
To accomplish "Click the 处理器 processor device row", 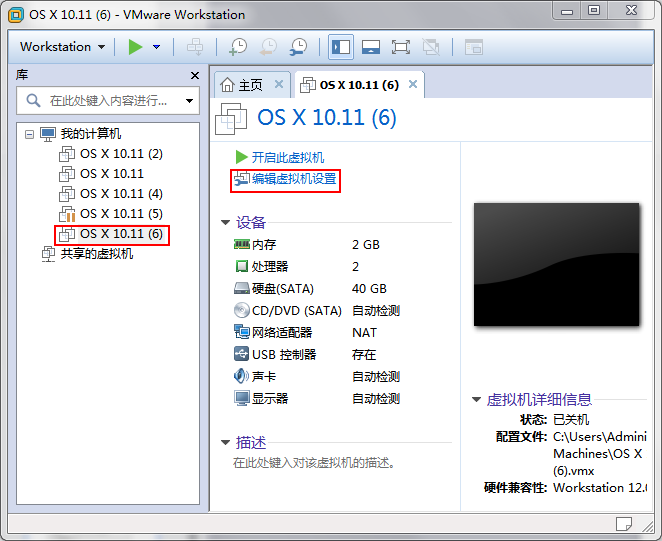I will click(317, 266).
